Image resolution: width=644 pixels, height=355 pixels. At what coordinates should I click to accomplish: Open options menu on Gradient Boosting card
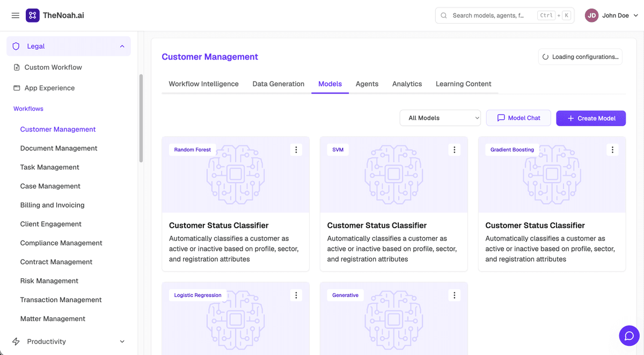613,150
